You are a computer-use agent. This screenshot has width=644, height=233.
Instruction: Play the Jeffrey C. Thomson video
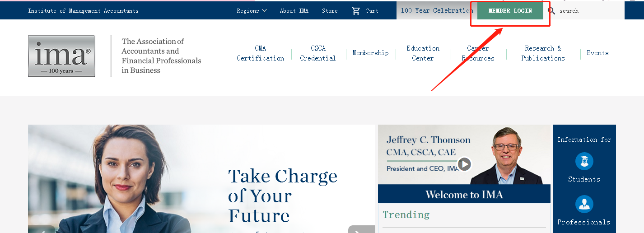[464, 163]
